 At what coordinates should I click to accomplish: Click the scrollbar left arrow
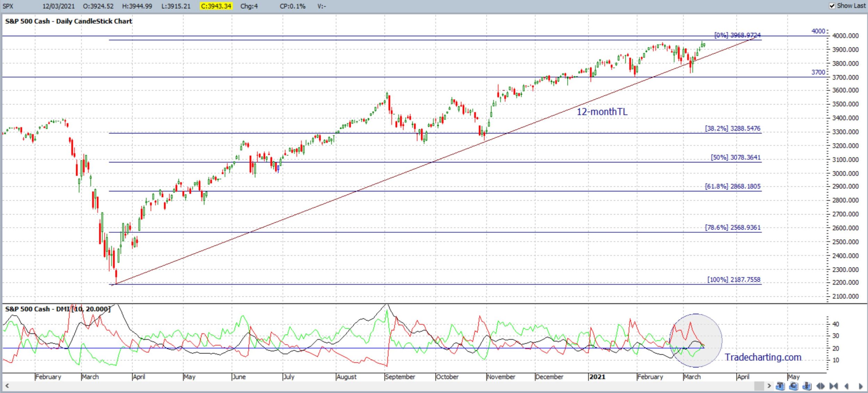coord(7,385)
